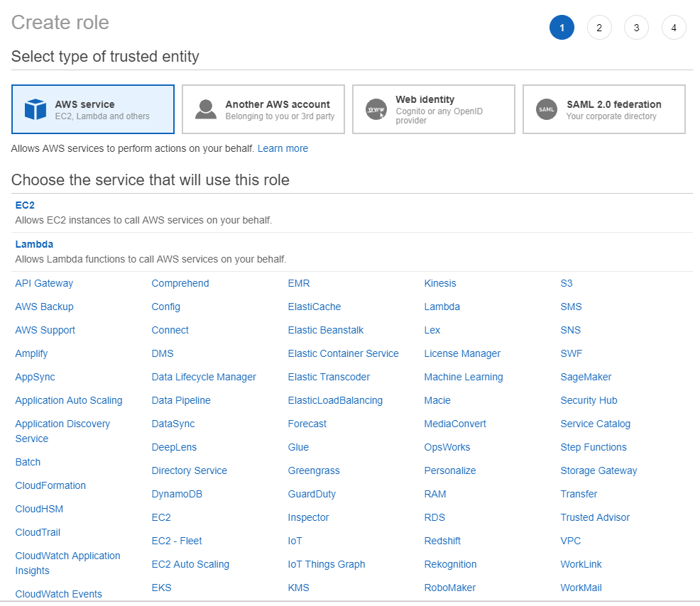Go to step 2 indicator
Viewport: 700px width, 606px height.
(599, 28)
